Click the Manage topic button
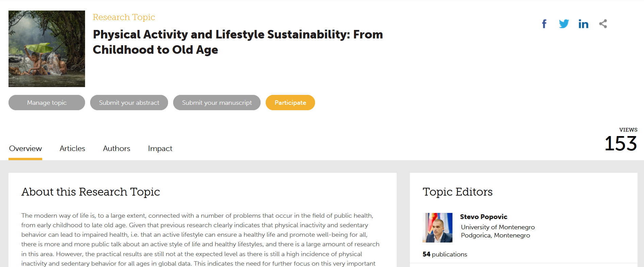644x267 pixels. 47,102
